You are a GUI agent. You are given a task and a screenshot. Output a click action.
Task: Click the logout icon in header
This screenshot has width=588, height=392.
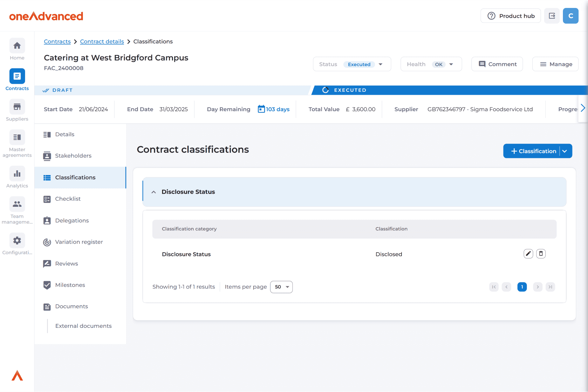tap(552, 16)
